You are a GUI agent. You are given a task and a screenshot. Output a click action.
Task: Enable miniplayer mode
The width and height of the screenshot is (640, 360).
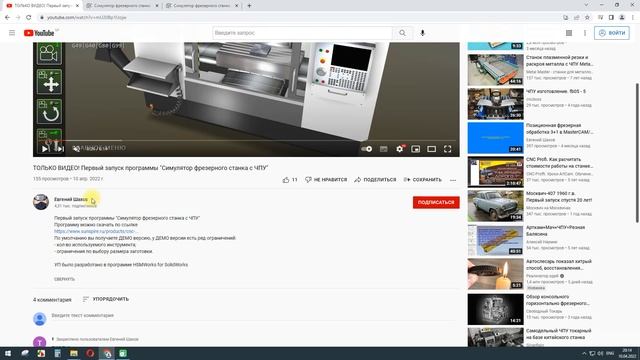(416, 149)
